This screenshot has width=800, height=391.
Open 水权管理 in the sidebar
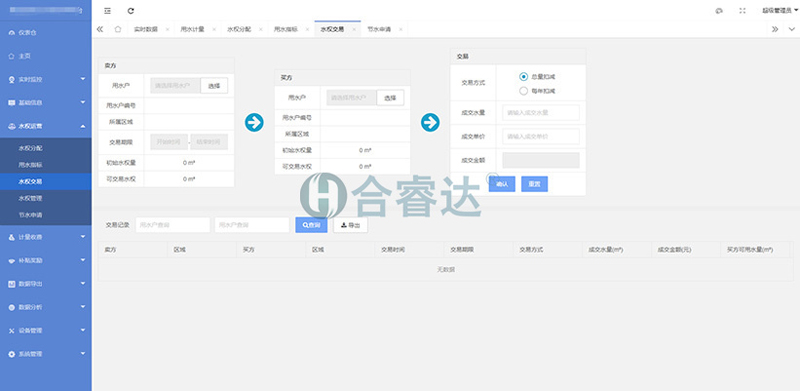coord(30,198)
